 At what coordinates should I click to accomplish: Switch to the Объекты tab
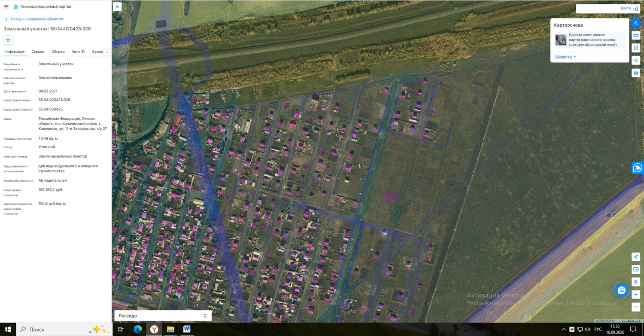(58, 52)
